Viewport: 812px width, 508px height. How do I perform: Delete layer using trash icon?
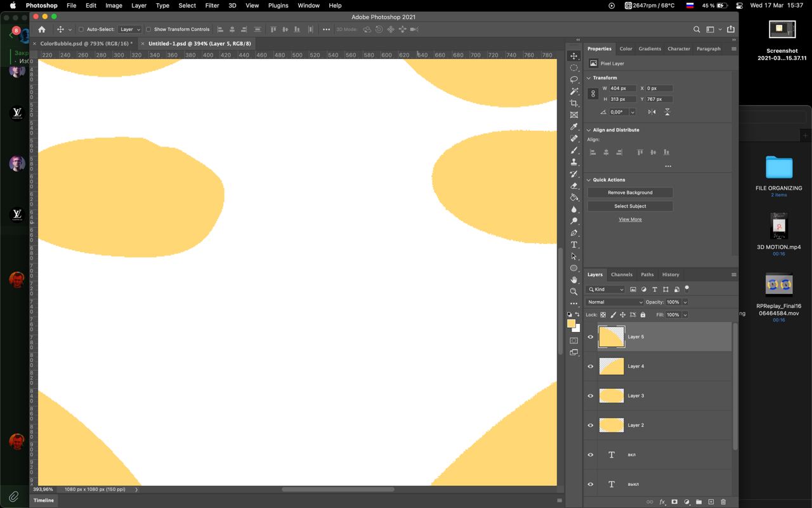tap(723, 502)
